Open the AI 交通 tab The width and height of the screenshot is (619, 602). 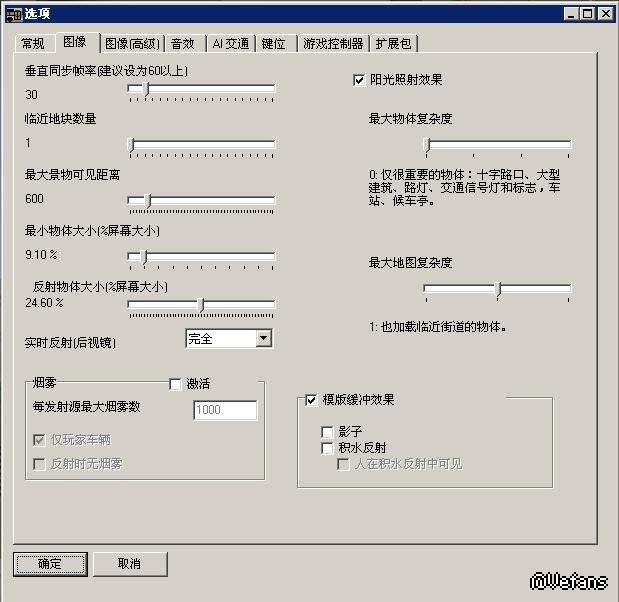click(231, 43)
